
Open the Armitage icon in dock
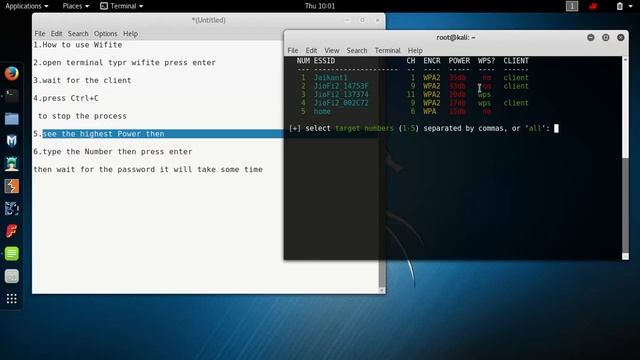(x=11, y=164)
